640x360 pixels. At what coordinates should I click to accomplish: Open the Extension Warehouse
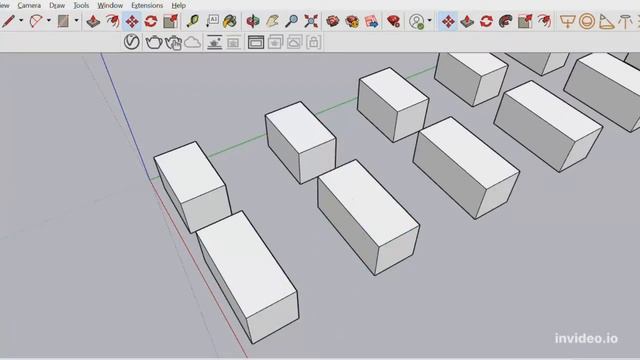point(352,21)
